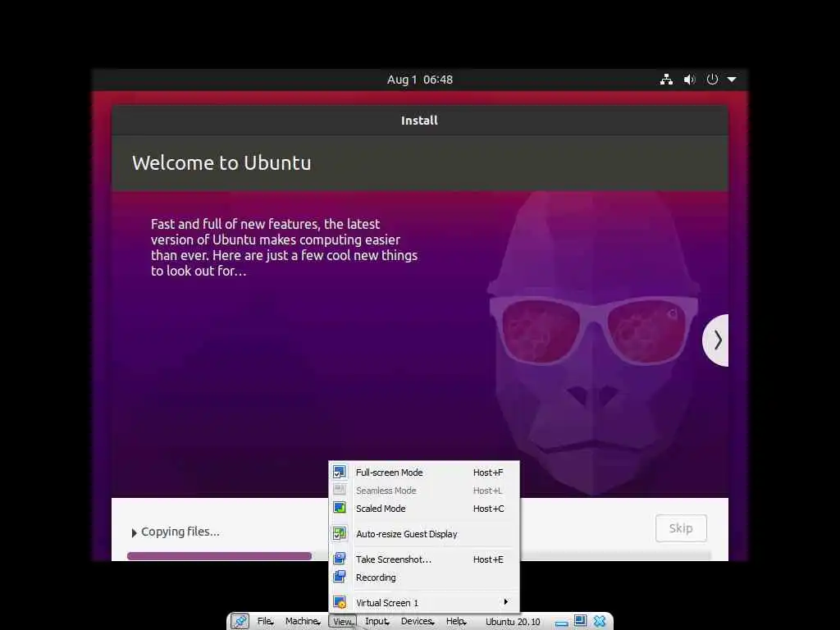
Task: Close the open View menu
Action: click(x=342, y=621)
